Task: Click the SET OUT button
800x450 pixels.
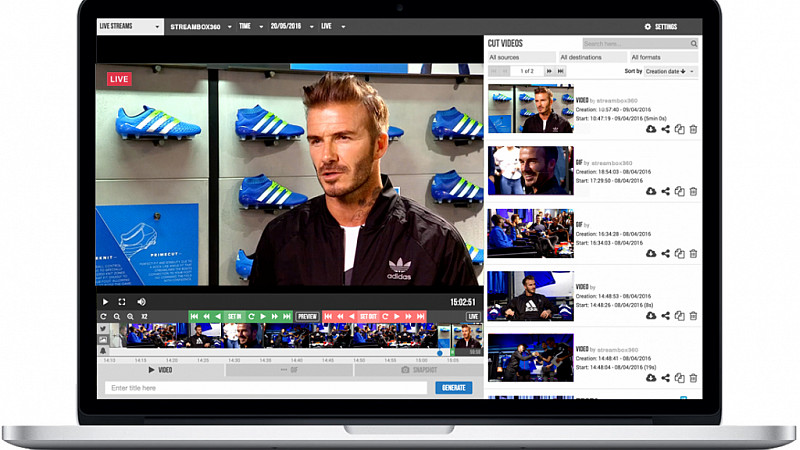Action: coord(368,317)
